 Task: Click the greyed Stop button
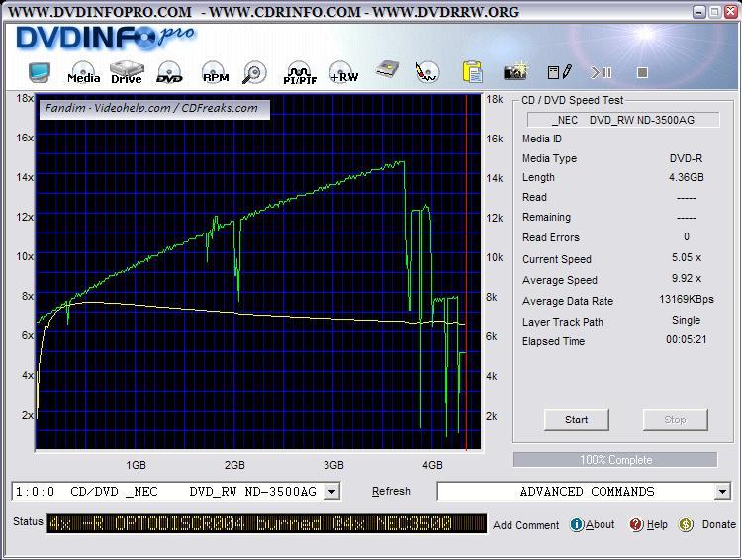tap(676, 420)
